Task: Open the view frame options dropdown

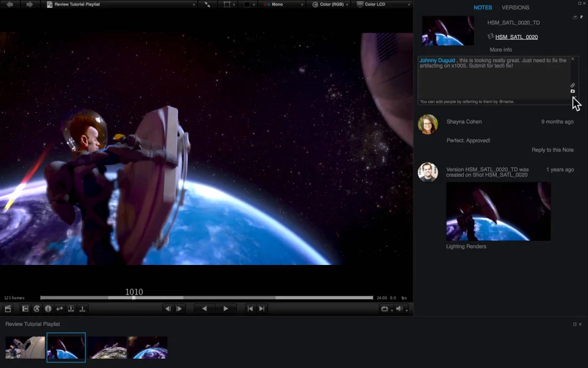Action: (229, 4)
